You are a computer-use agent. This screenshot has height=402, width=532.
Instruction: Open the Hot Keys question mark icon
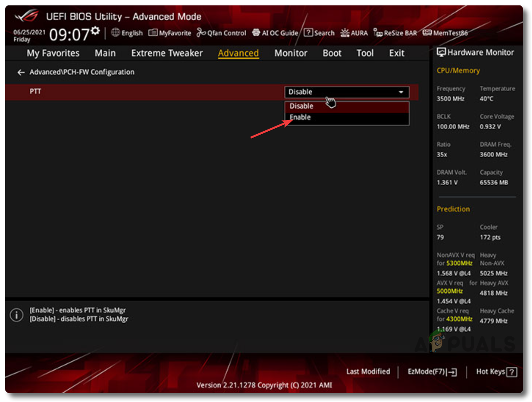(511, 372)
